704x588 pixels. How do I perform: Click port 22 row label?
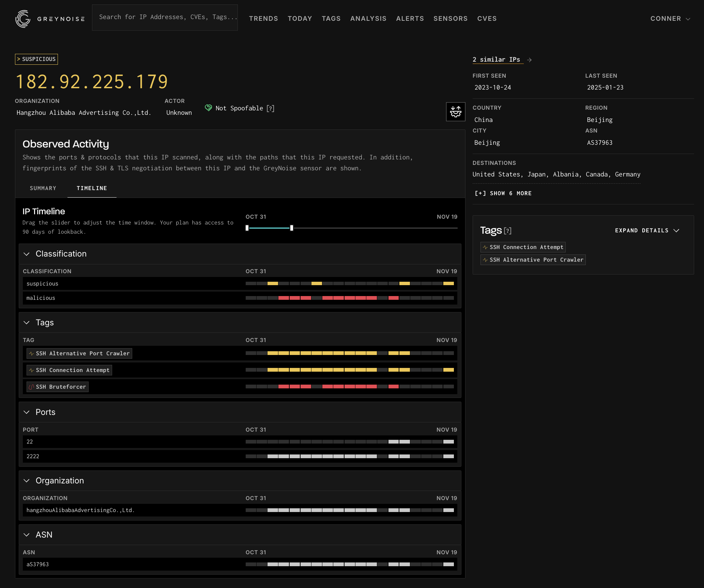30,442
